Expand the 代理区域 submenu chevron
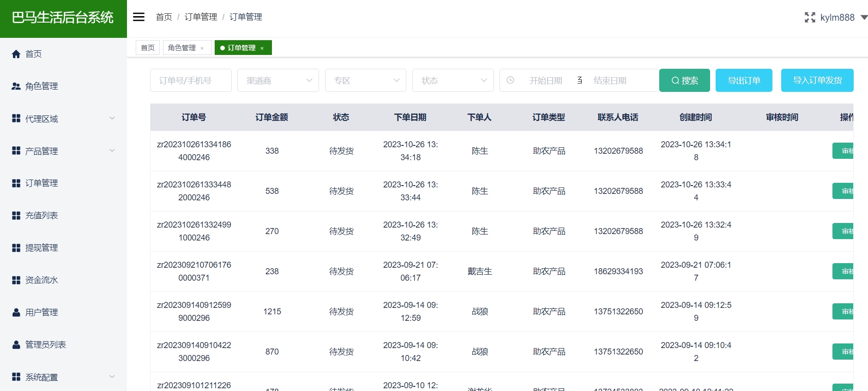 click(112, 118)
